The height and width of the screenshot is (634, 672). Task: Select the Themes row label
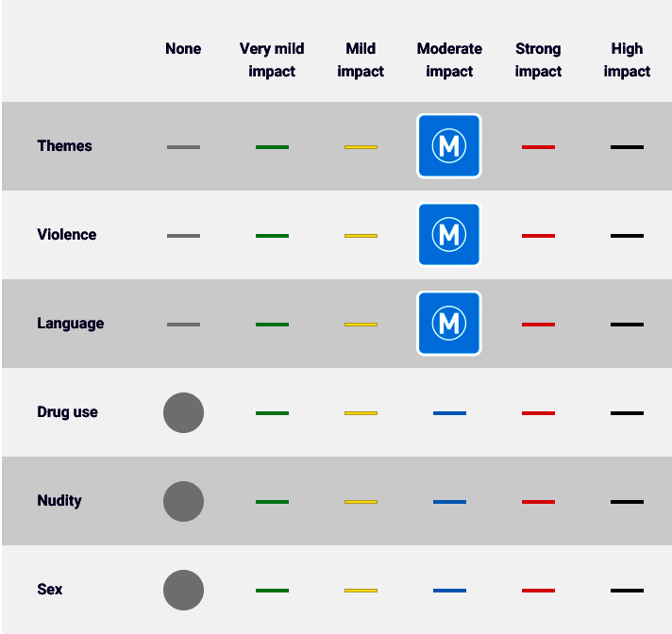coord(64,146)
